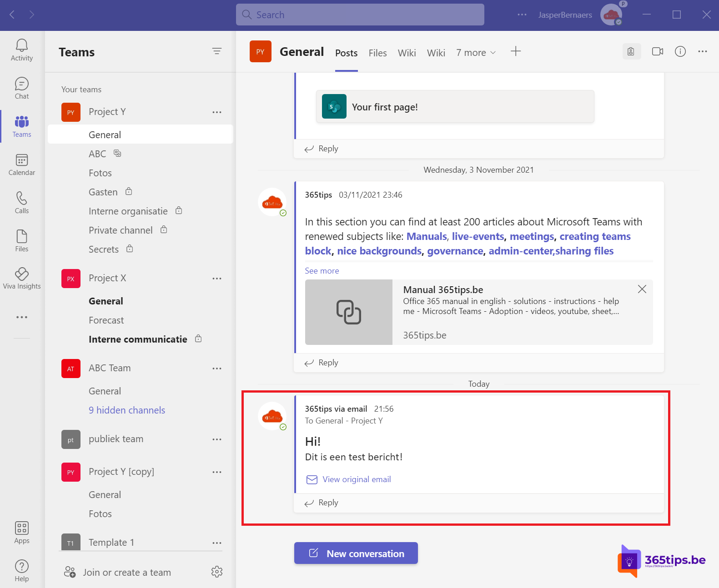This screenshot has width=719, height=588.
Task: Start a New conversation
Action: coord(356,553)
